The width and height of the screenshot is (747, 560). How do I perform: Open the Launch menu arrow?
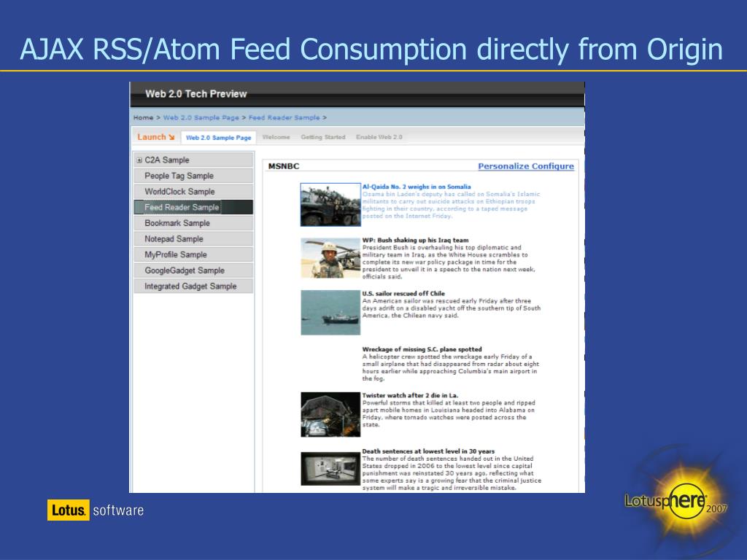click(x=171, y=137)
